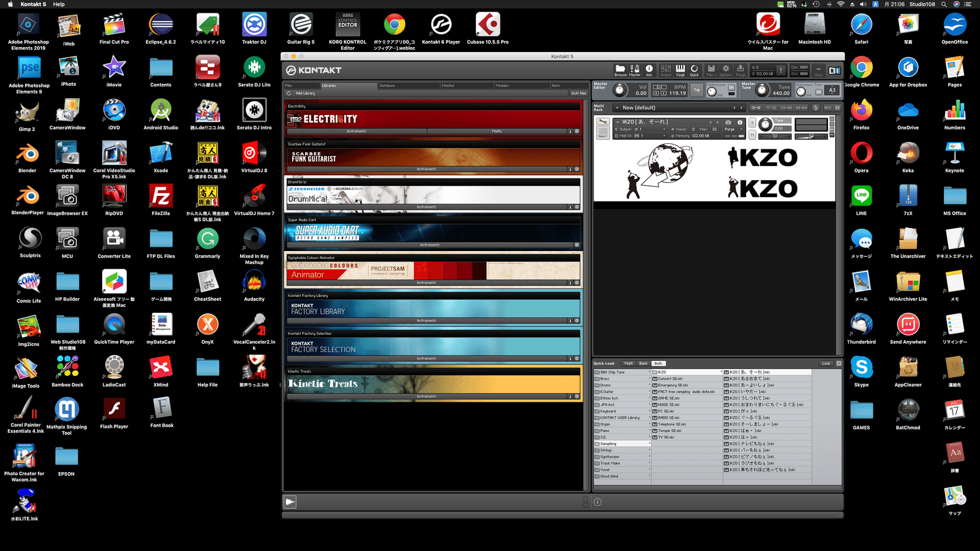Mute the IKZO instrument
980x551 pixels.
[x=752, y=135]
